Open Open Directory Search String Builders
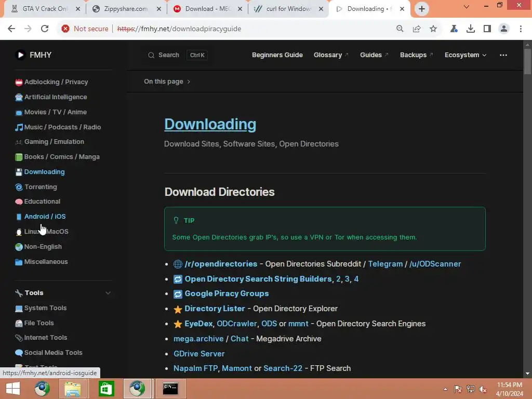 tap(258, 279)
